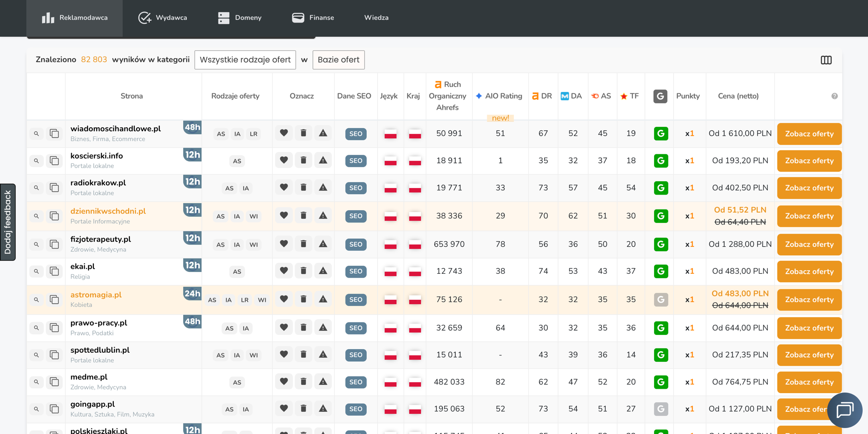Trash the goingapp.pl row
The image size is (868, 434).
click(303, 409)
